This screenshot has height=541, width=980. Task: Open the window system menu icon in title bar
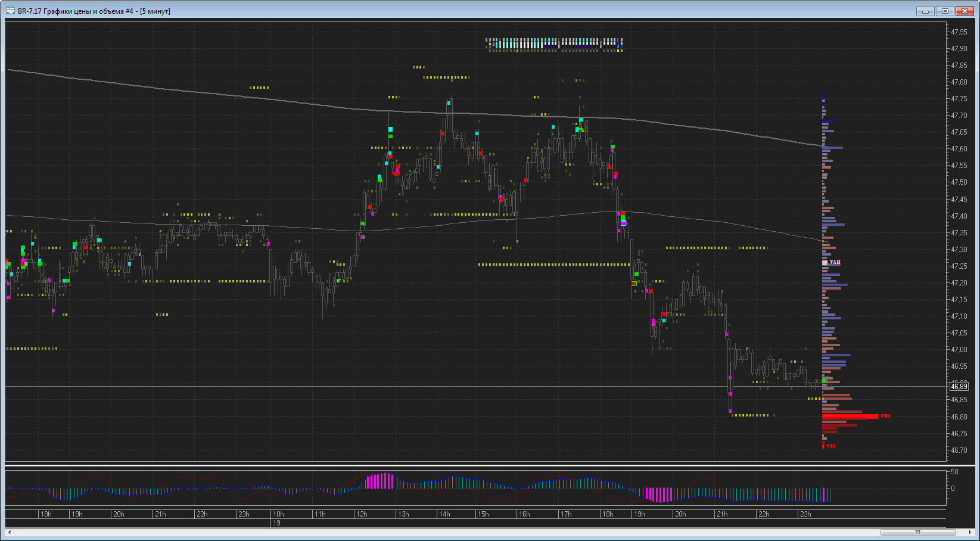coord(11,11)
